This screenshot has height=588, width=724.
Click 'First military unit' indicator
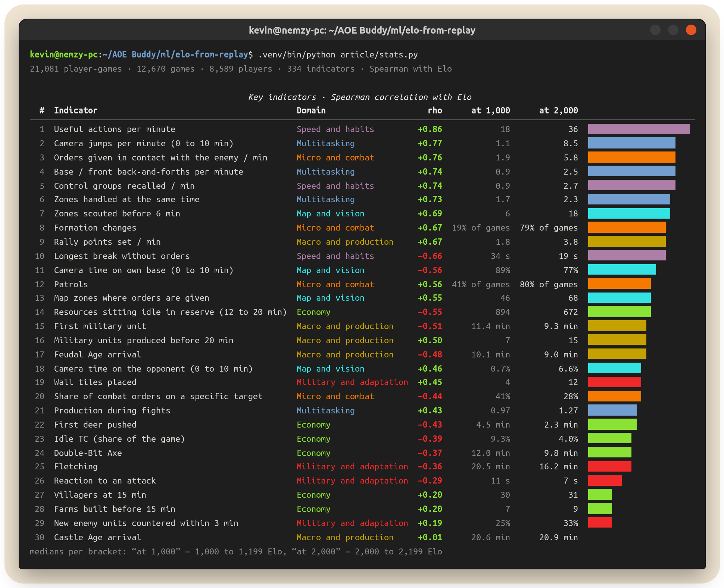(x=100, y=326)
